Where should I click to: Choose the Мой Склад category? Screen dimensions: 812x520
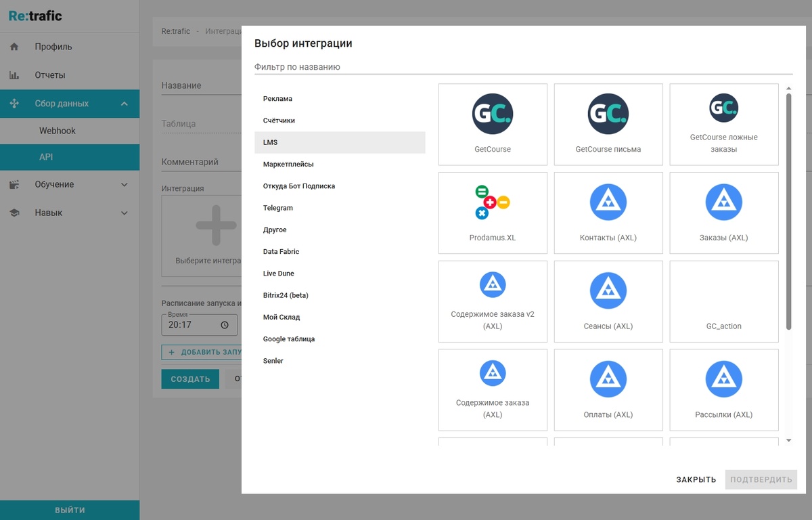coord(340,317)
